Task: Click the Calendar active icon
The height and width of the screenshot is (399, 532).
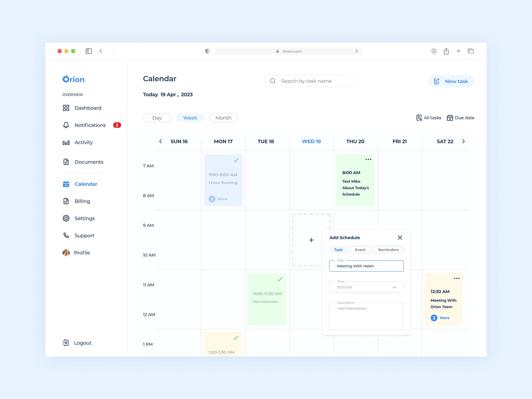Action: pos(65,184)
